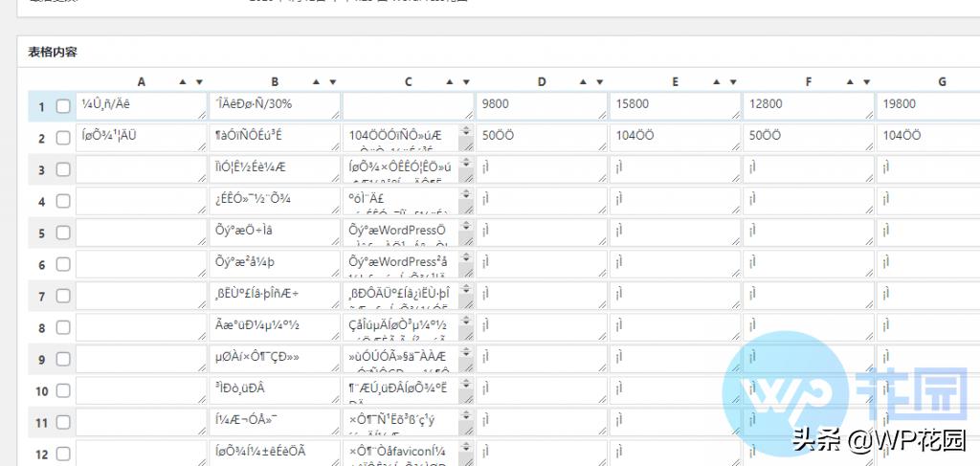This screenshot has width=980, height=466.
Task: Click the empty column A cell in row 8
Action: [141, 327]
